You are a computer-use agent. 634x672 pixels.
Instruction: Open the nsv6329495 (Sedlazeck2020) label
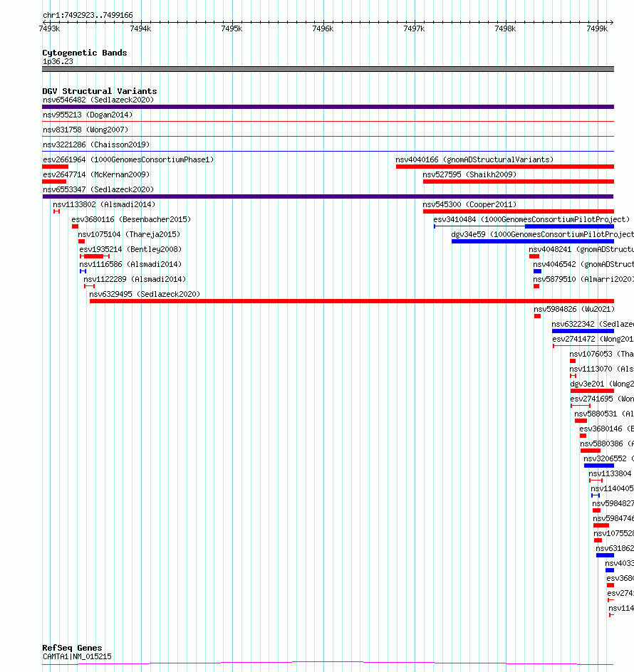click(x=145, y=295)
